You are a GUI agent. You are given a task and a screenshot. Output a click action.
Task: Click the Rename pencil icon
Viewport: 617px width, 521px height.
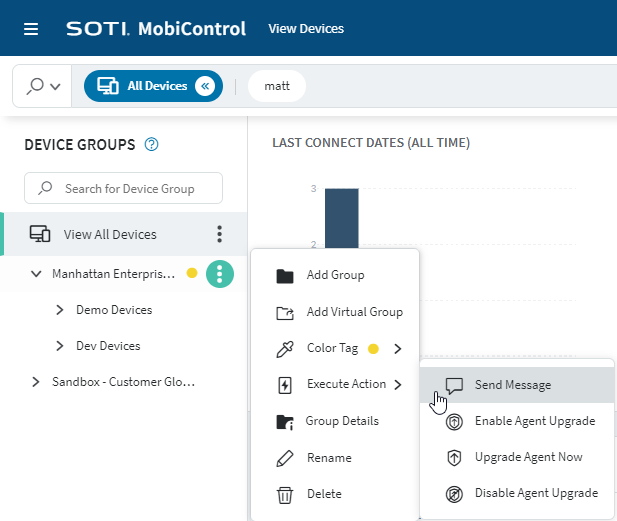[x=285, y=458]
